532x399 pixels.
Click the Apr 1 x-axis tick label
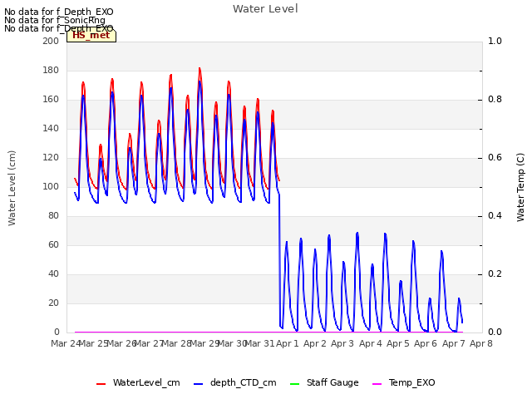287,343
